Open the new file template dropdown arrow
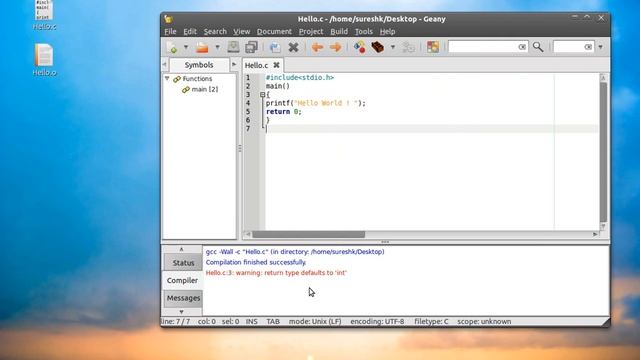Image resolution: width=640 pixels, height=360 pixels. [186, 47]
